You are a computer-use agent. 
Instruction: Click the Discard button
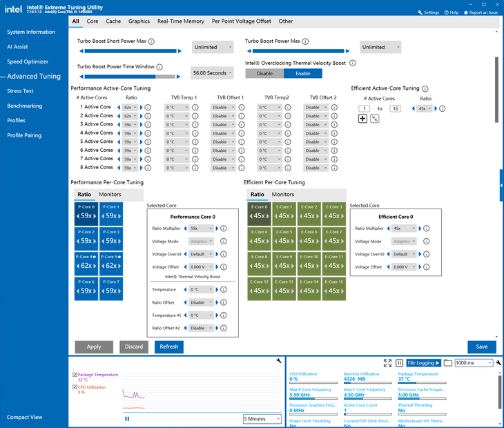pos(134,347)
